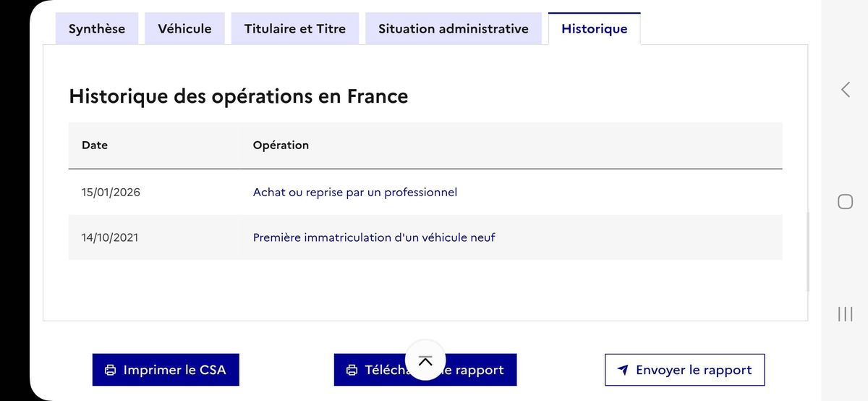Viewport: 868px width, 401px height.
Task: Click the vertical scrollbar on the right
Action: (807, 251)
